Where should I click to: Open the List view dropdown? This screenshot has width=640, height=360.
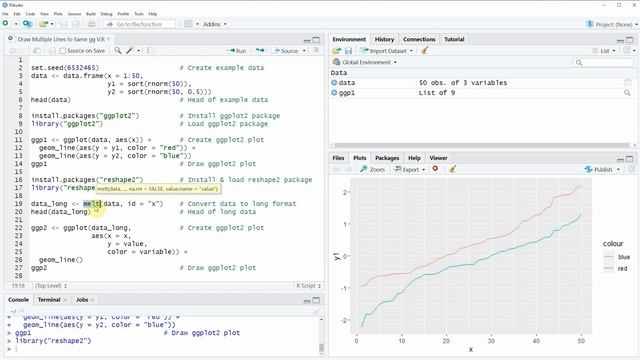coord(604,51)
